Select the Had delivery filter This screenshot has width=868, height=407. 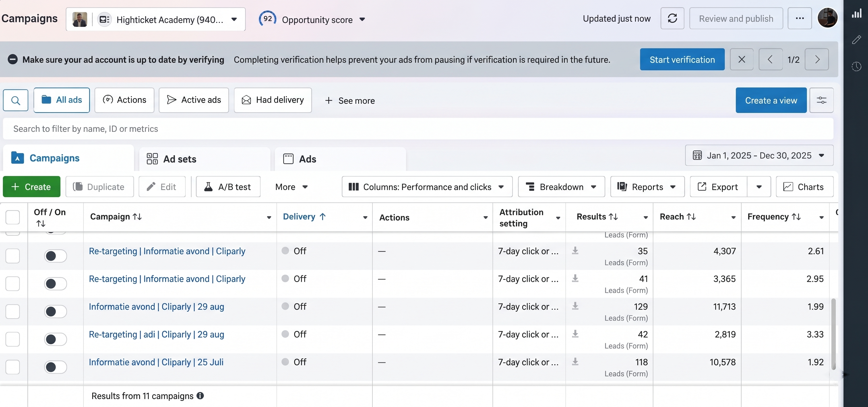(272, 100)
